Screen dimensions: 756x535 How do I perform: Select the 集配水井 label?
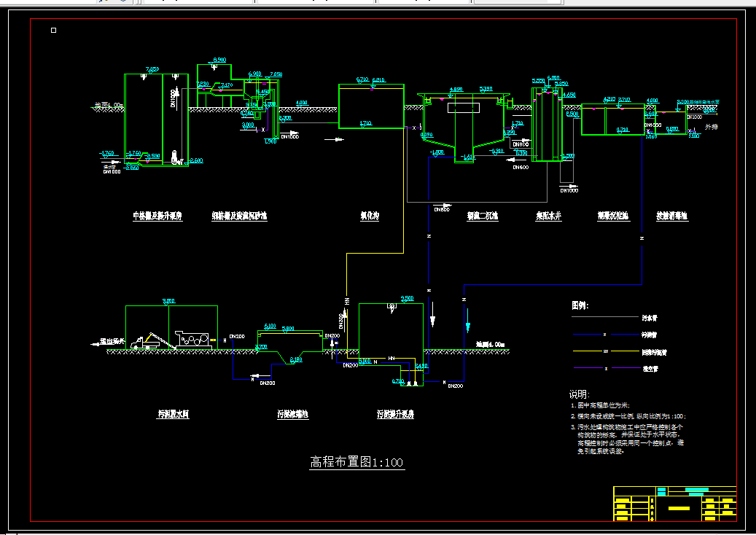(x=549, y=216)
